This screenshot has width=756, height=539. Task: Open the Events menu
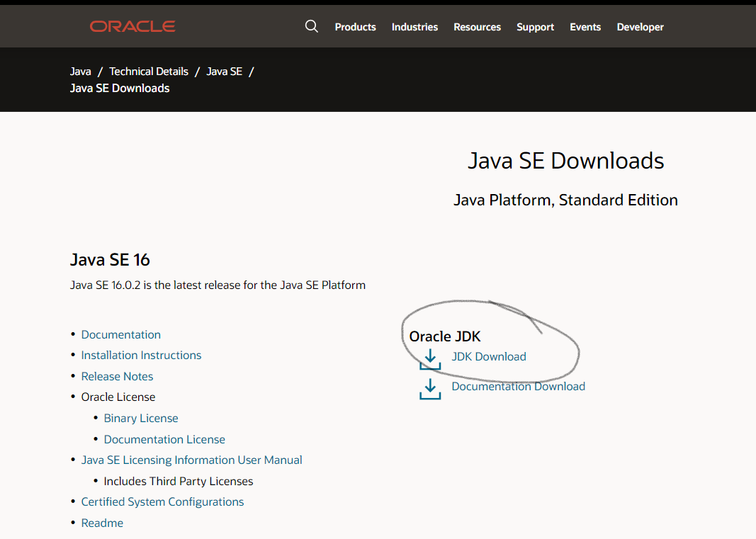[x=585, y=27]
